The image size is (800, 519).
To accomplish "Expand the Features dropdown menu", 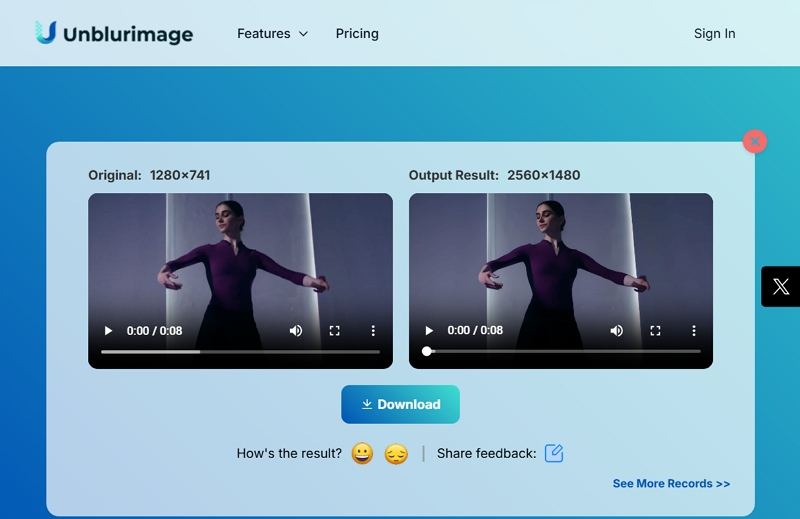I will 272,33.
